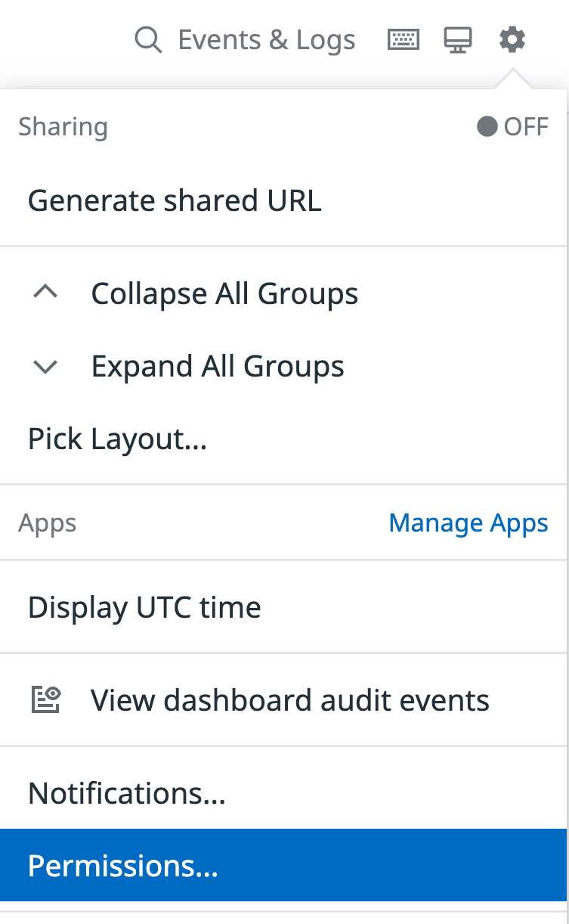Toggle the Sharing OFF status indicator
Viewport: 569px width, 924px height.
(512, 126)
